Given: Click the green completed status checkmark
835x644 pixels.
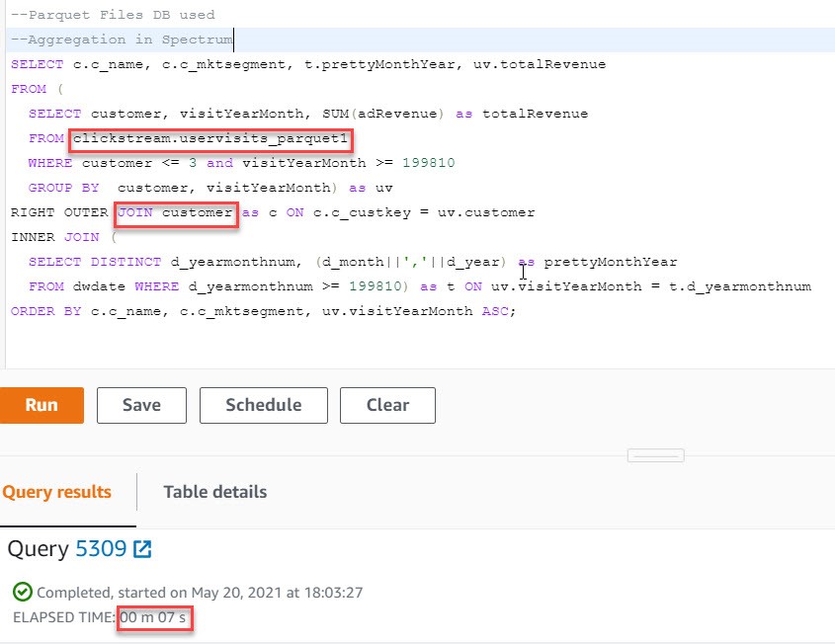Looking at the screenshot, I should pyautogui.click(x=23, y=592).
